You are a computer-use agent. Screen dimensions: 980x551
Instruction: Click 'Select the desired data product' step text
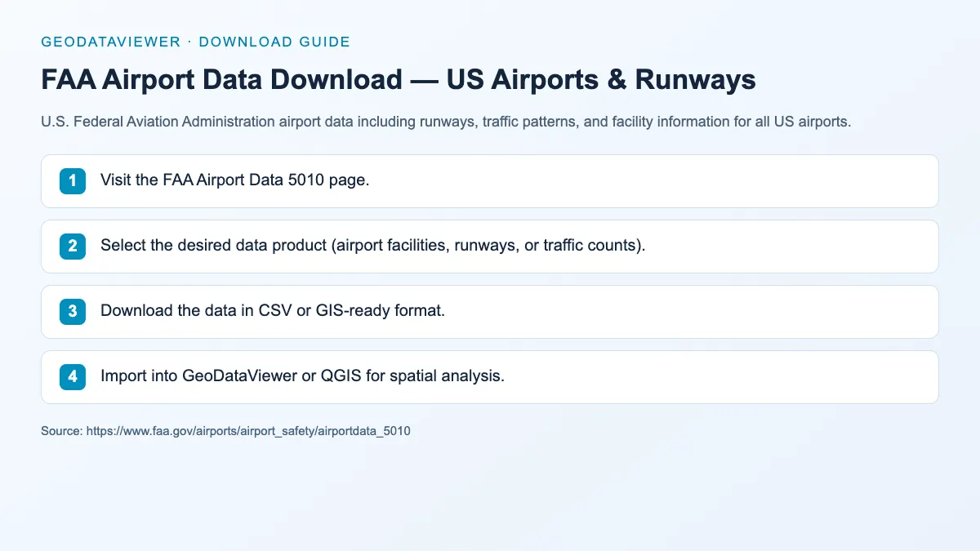tap(373, 246)
